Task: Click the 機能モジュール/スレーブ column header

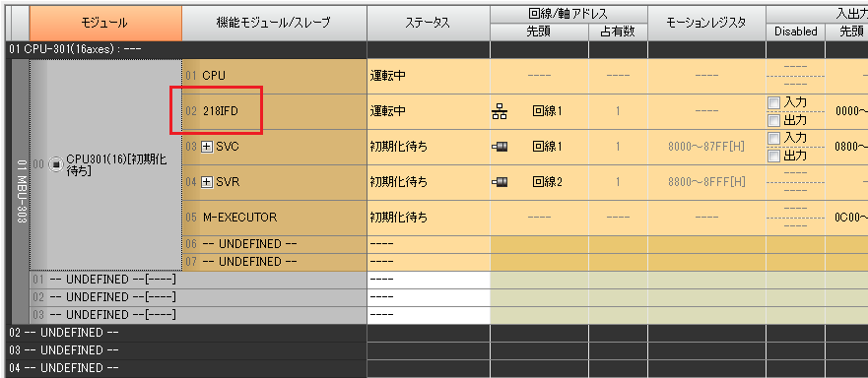Action: 274,24
